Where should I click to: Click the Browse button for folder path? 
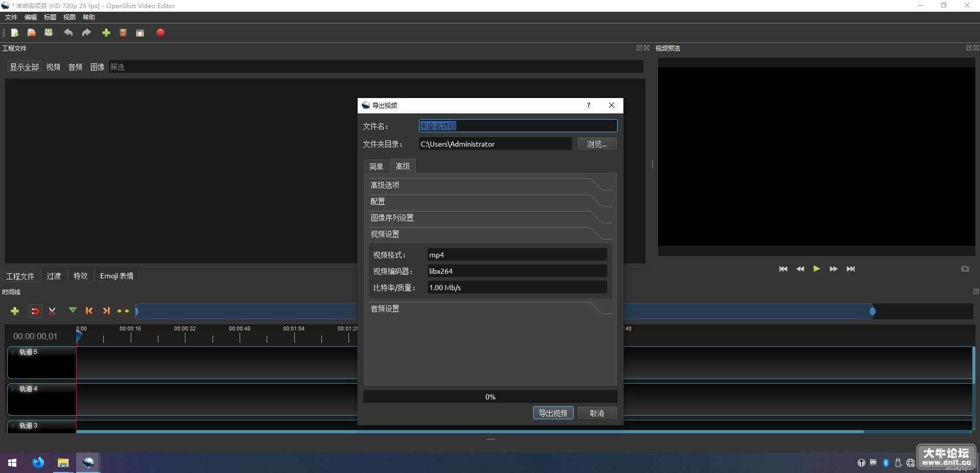pyautogui.click(x=597, y=144)
